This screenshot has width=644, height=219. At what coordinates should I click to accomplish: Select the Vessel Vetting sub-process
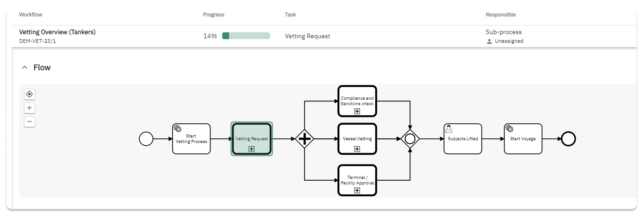point(357,139)
